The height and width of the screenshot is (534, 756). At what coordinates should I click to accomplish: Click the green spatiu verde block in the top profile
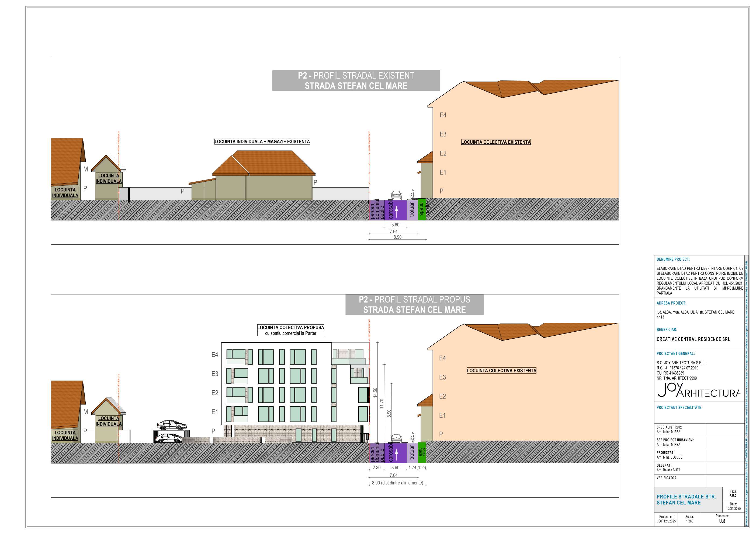pos(422,209)
